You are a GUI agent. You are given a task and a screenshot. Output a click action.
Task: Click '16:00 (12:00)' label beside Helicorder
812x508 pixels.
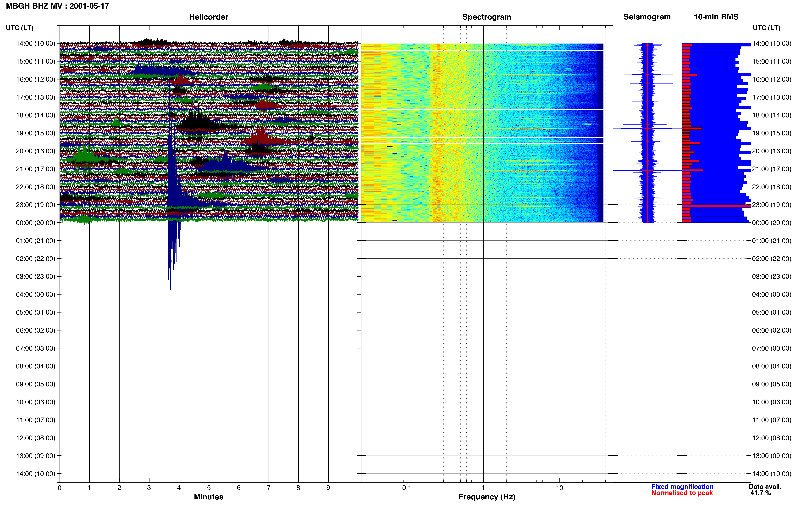click(x=36, y=79)
